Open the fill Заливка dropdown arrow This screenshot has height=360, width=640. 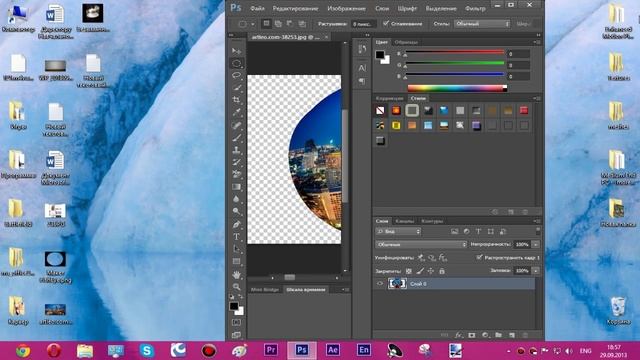(536, 271)
